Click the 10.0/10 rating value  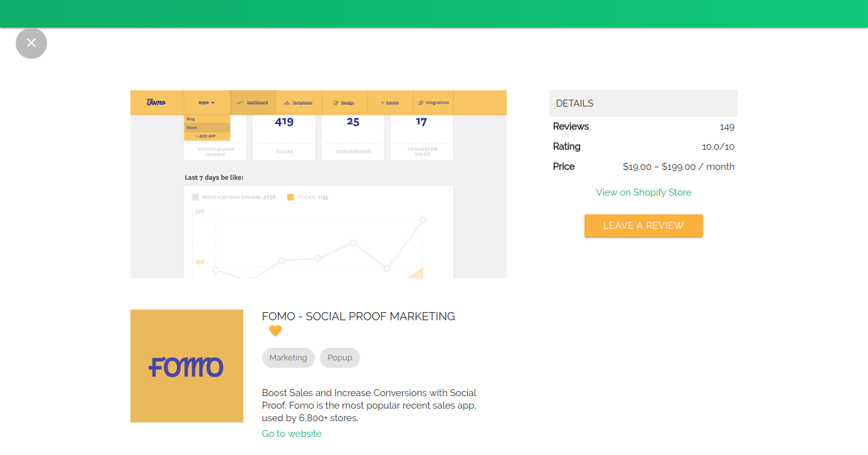pyautogui.click(x=718, y=147)
